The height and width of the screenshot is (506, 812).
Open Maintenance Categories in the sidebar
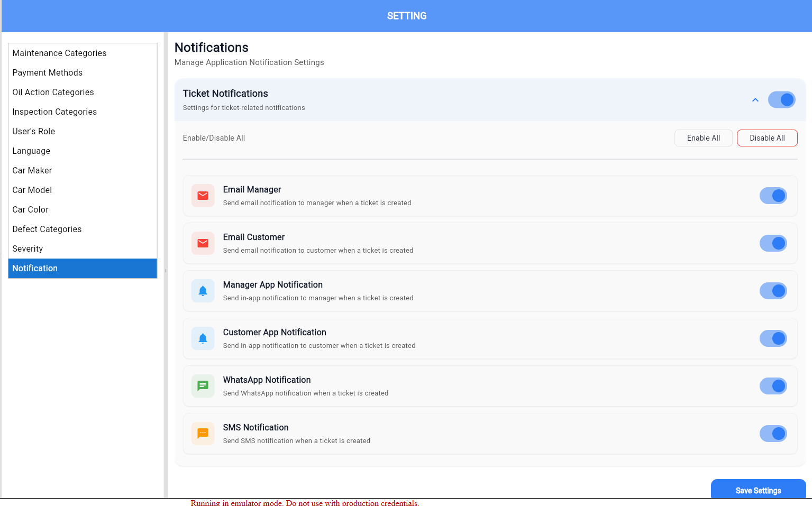59,53
